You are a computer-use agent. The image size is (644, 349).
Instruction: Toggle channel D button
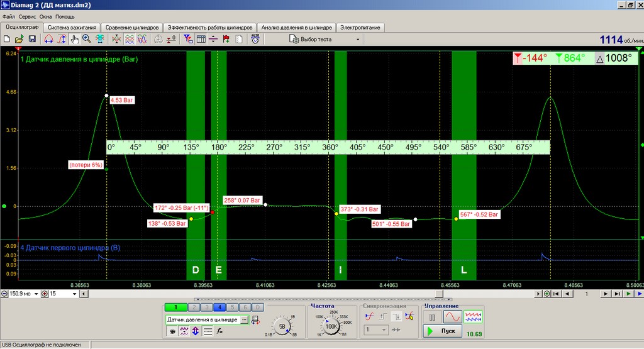257,307
